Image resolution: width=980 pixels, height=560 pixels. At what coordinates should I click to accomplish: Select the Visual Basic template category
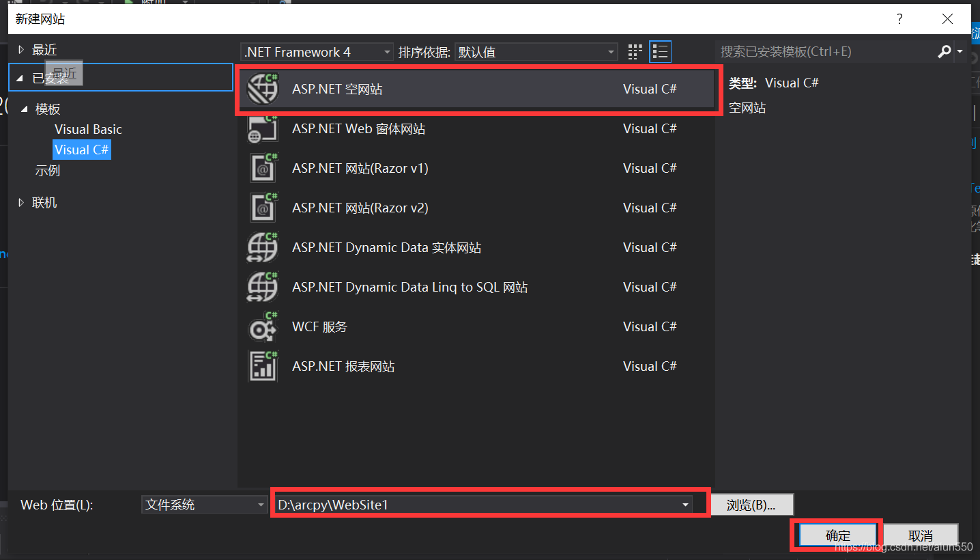point(88,129)
